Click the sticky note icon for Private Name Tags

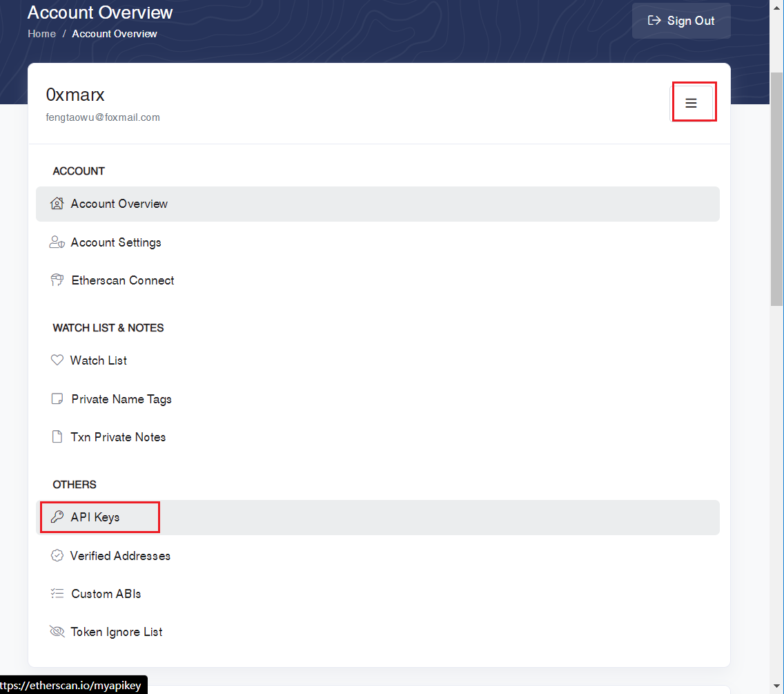click(x=57, y=399)
